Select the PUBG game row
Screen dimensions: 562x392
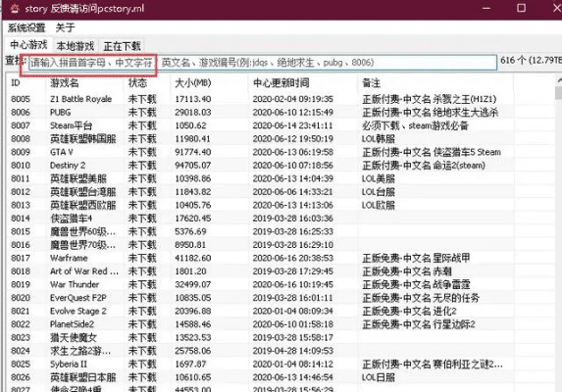261,113
